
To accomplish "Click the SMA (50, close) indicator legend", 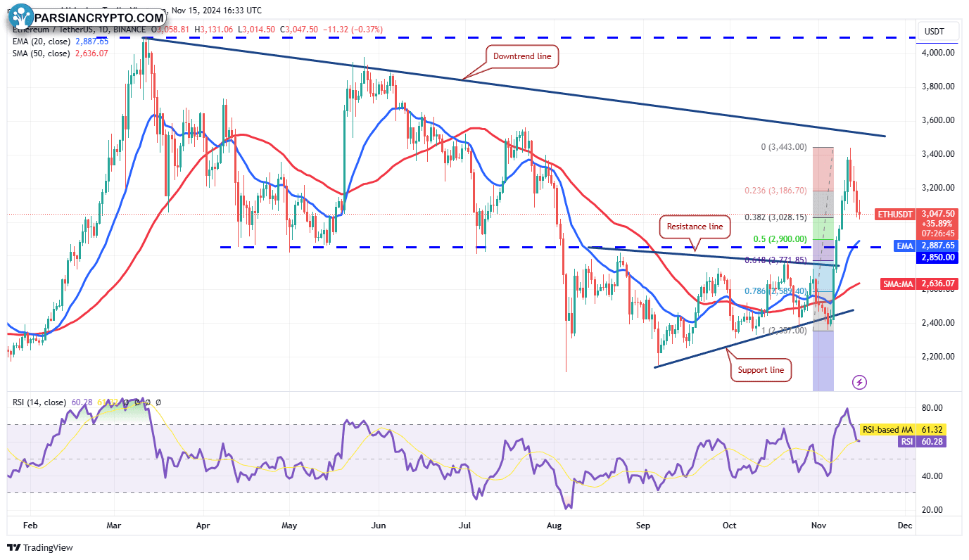I will [42, 53].
